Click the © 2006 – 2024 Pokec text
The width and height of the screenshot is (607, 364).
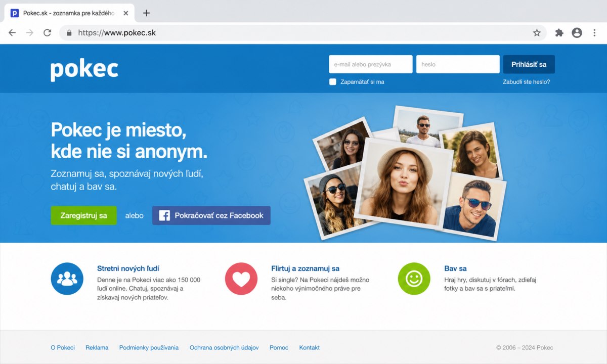pos(525,347)
